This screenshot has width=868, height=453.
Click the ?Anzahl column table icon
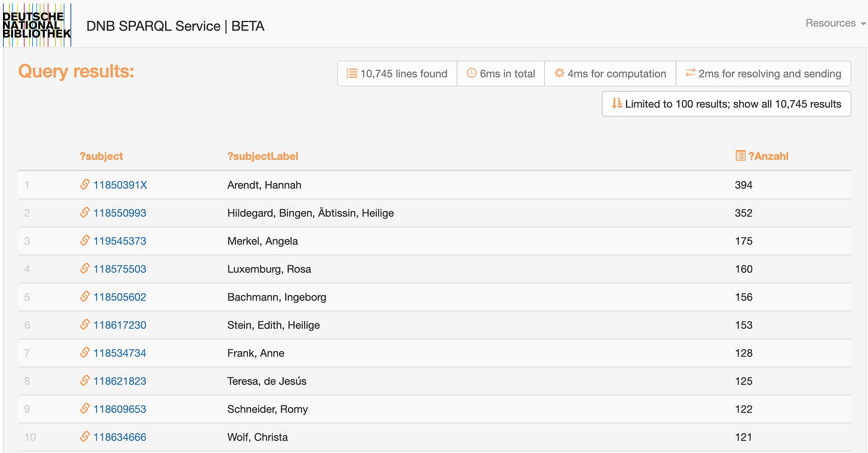(x=740, y=156)
